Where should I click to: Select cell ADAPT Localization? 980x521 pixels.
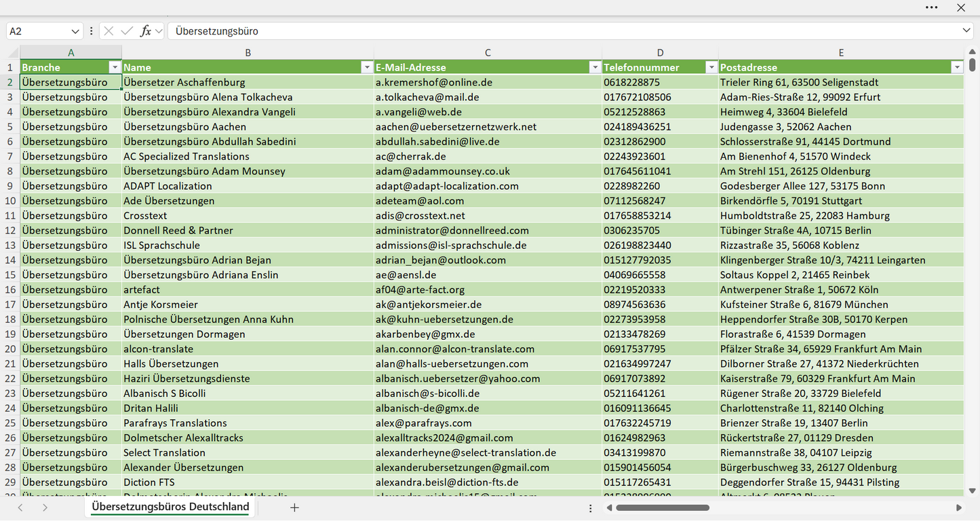pyautogui.click(x=248, y=186)
